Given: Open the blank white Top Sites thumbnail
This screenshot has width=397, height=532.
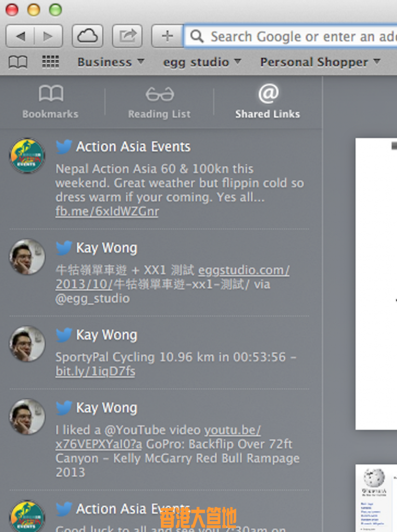Looking at the screenshot, I should point(376,284).
